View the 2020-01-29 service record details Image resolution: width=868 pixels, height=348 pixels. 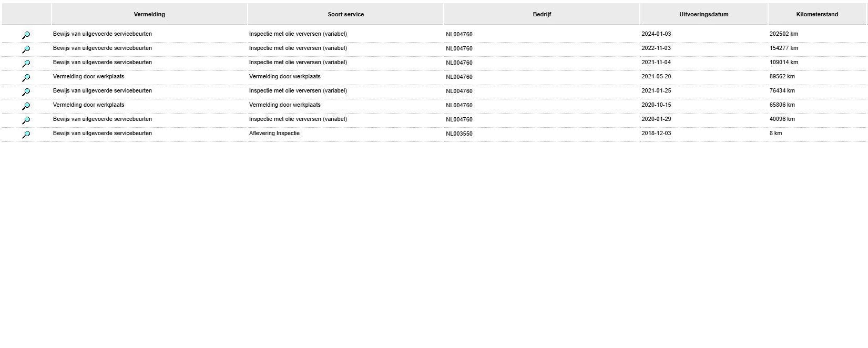(26, 120)
